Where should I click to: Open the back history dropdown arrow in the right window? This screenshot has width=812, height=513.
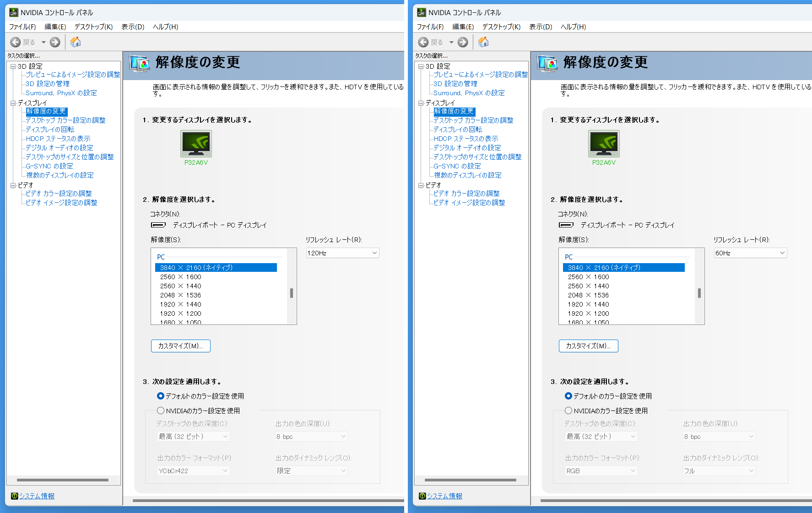pos(451,42)
